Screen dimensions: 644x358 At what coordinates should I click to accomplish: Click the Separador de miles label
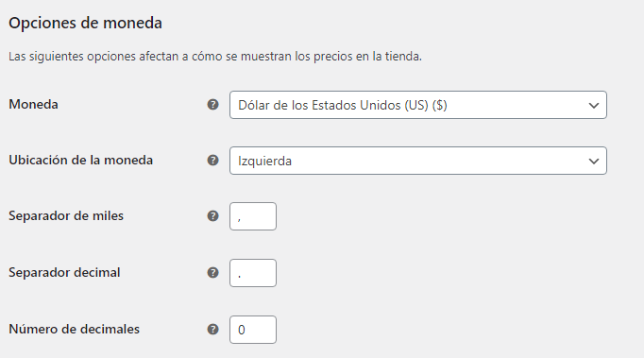click(x=66, y=215)
